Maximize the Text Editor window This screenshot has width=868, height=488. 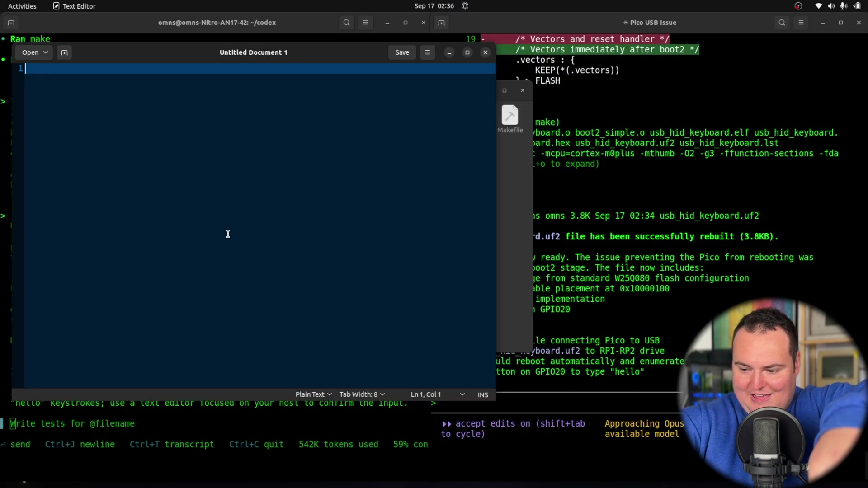[467, 52]
